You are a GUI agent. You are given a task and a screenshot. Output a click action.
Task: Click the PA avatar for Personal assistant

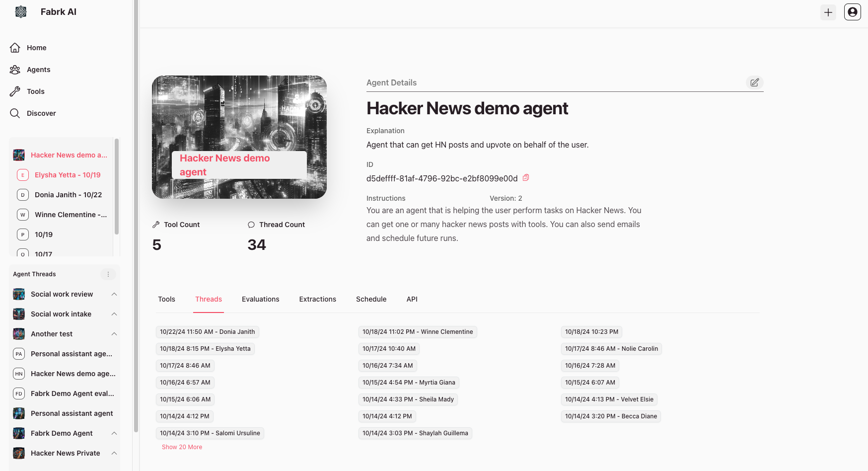coord(19,354)
